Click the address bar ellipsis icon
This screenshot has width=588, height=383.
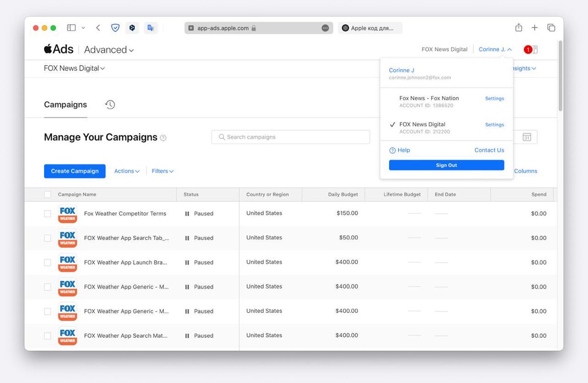325,28
